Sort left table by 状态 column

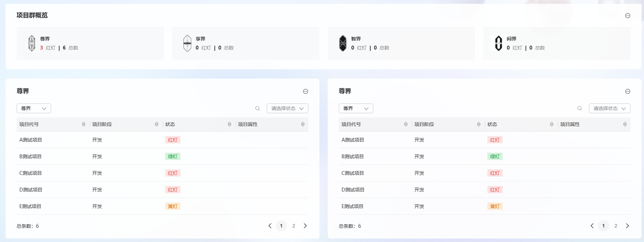click(x=230, y=124)
